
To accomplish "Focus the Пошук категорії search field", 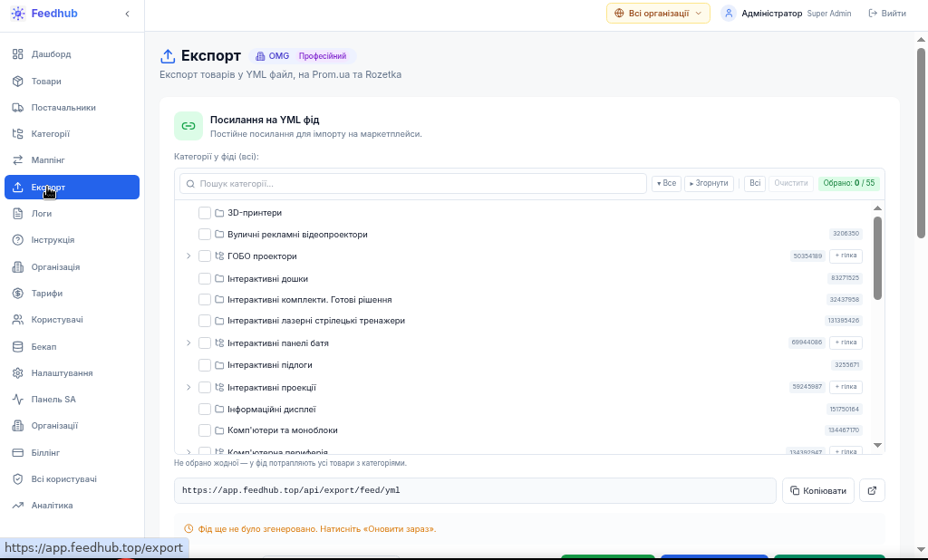I will pyautogui.click(x=413, y=184).
